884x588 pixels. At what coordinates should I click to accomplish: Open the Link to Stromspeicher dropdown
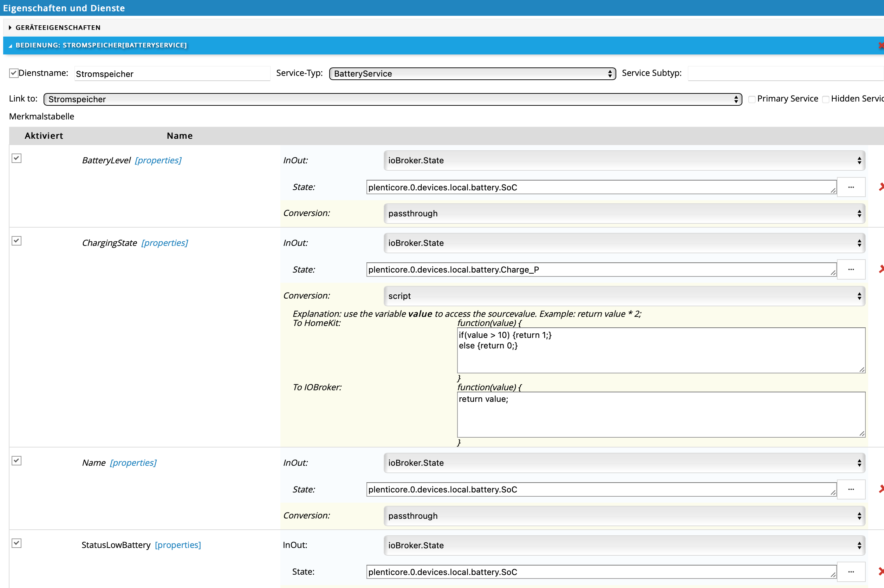392,99
